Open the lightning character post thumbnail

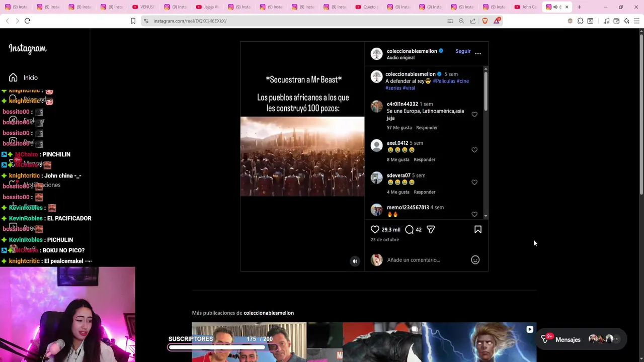click(479, 342)
